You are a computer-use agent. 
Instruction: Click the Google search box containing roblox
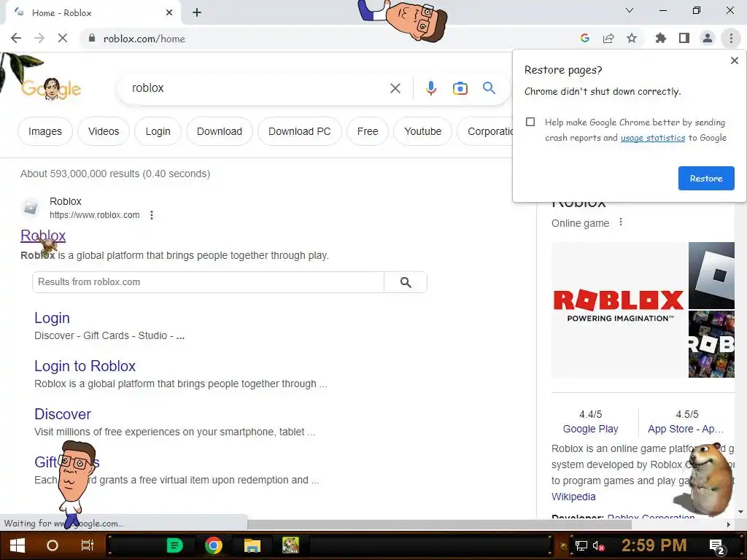point(258,88)
